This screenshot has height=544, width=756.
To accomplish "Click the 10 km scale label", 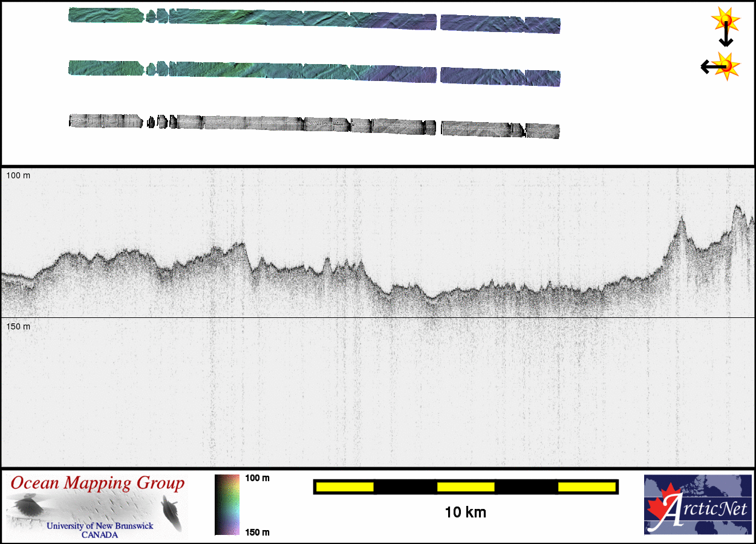I will (x=465, y=513).
